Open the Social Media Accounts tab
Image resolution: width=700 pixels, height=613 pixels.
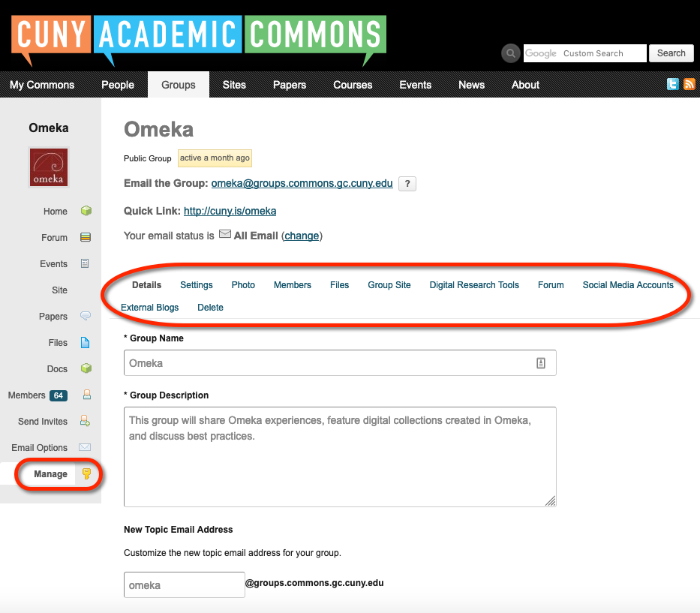coord(628,285)
